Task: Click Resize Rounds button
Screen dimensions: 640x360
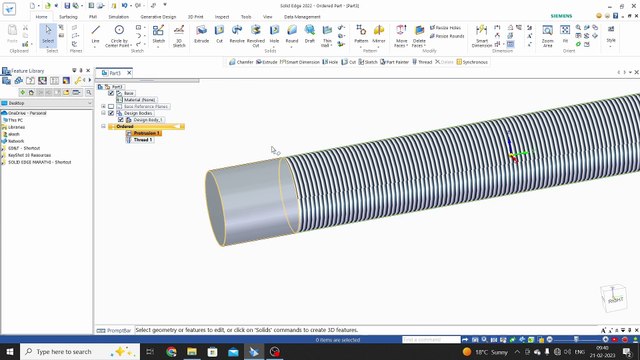Action: 447,36
